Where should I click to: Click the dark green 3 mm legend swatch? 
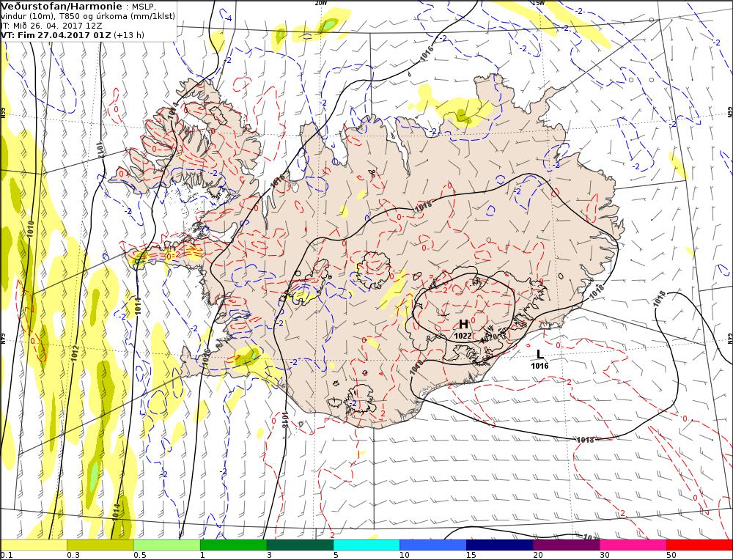pyautogui.click(x=300, y=545)
